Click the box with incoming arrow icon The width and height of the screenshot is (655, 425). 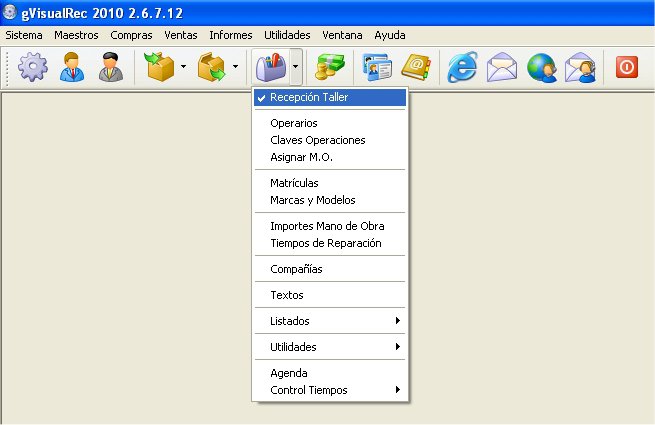tap(159, 67)
